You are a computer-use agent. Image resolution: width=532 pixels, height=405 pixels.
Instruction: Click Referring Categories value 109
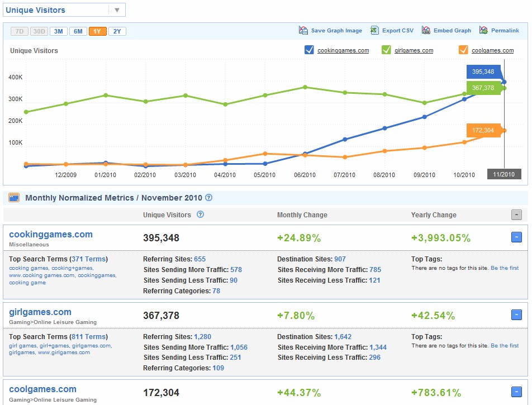click(x=218, y=368)
